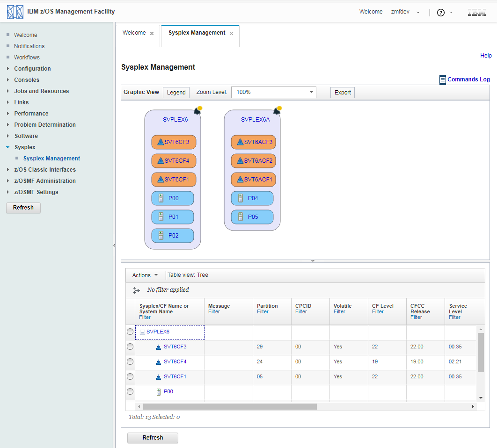Collapse the SVPLEX6 tree node in table
Image resolution: width=497 pixels, height=448 pixels.
(x=143, y=332)
